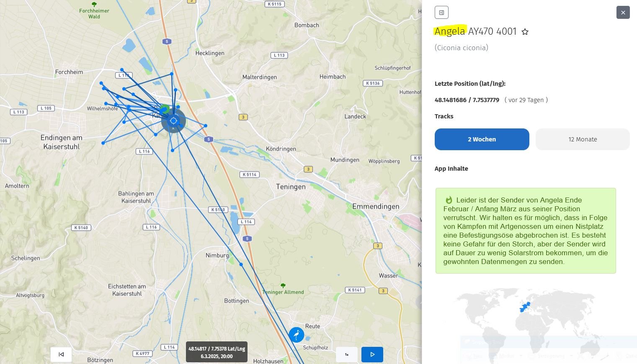637x364 pixels.
Task: Select the track point near Nimburg
Action: click(x=241, y=264)
